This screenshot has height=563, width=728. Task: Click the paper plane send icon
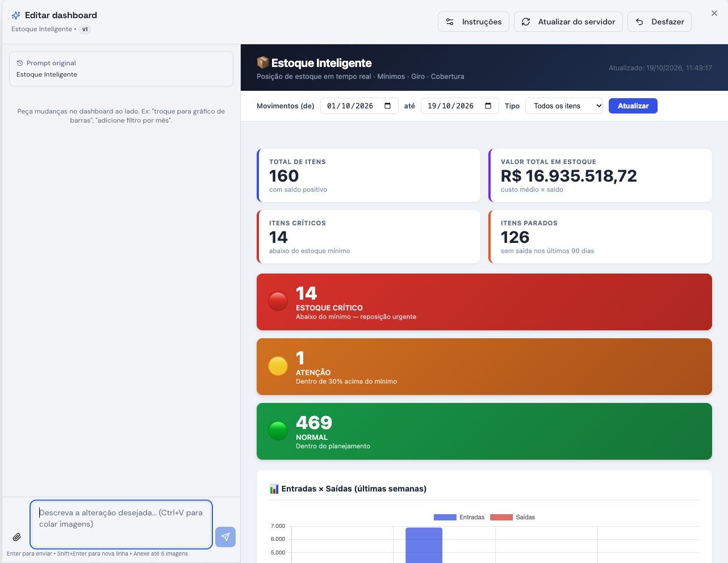tap(225, 537)
